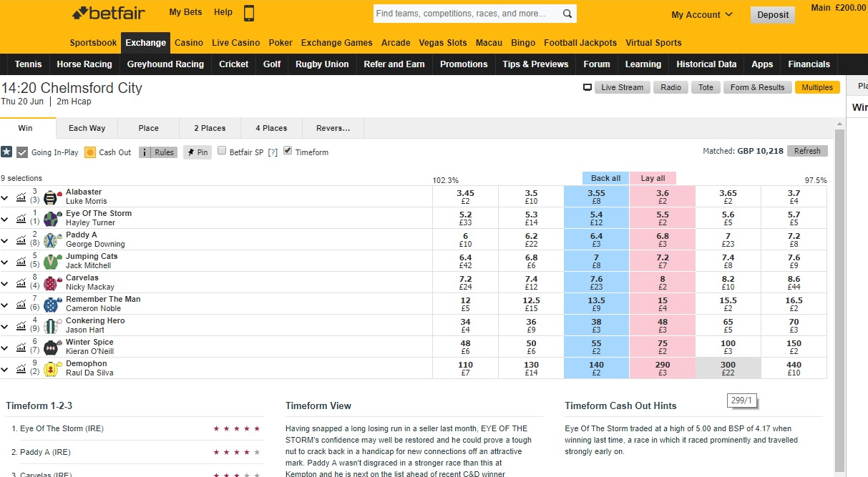Toggle the Rules info button

[157, 152]
